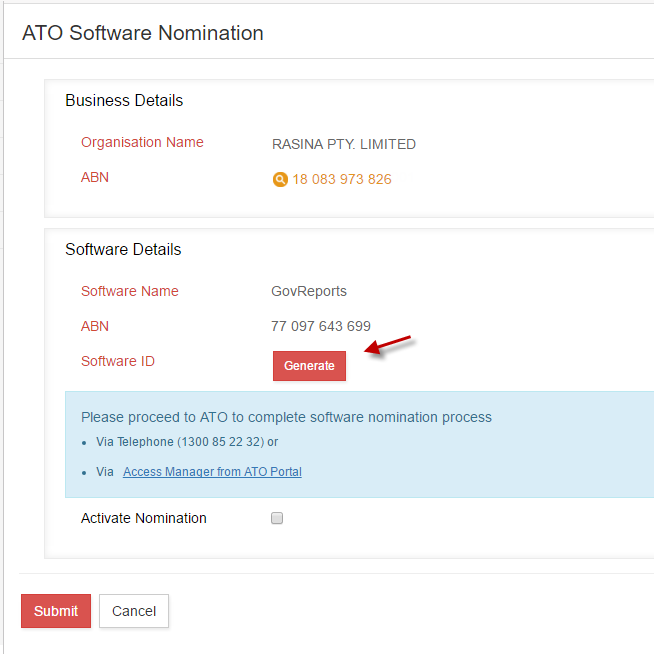Select the GovReports software name value
654x654 pixels.
pyautogui.click(x=309, y=292)
